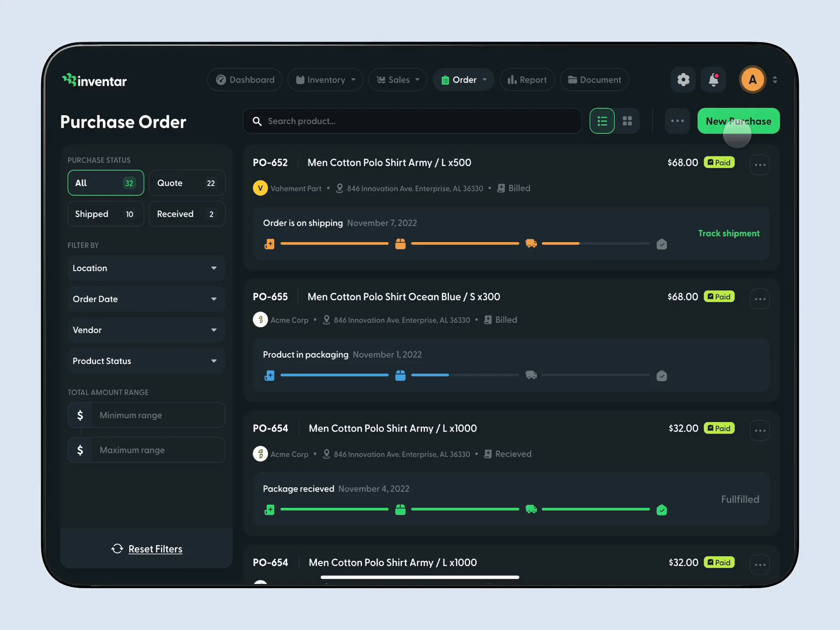Click blue package icon on PO-655 progress
Screen dimensions: 840x630
coord(400,375)
